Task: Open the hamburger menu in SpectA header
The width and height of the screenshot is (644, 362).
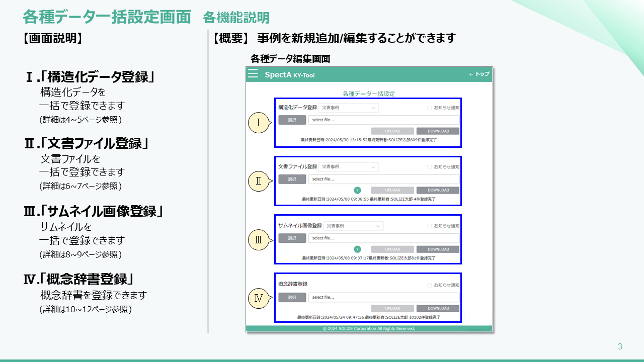Action: click(x=253, y=74)
